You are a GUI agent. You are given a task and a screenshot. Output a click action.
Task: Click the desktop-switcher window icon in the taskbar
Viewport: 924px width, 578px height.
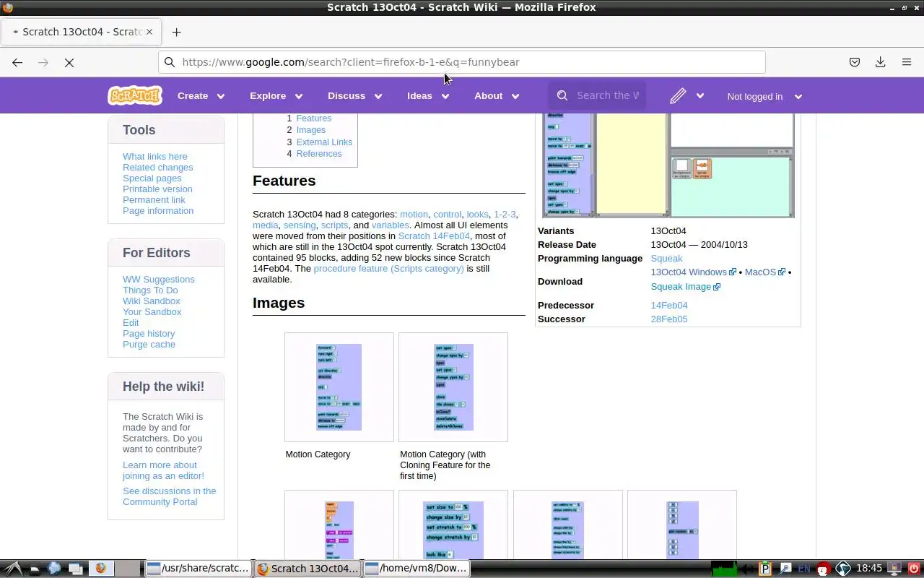75,569
